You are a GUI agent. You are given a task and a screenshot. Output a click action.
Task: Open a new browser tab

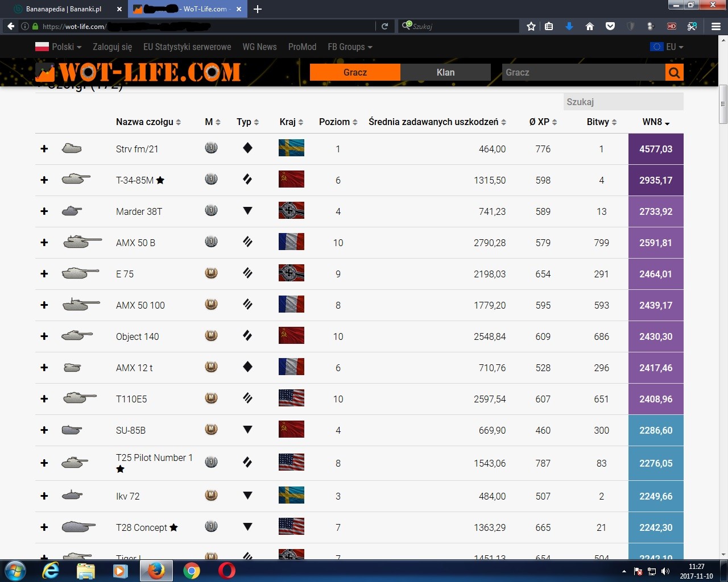coord(258,9)
